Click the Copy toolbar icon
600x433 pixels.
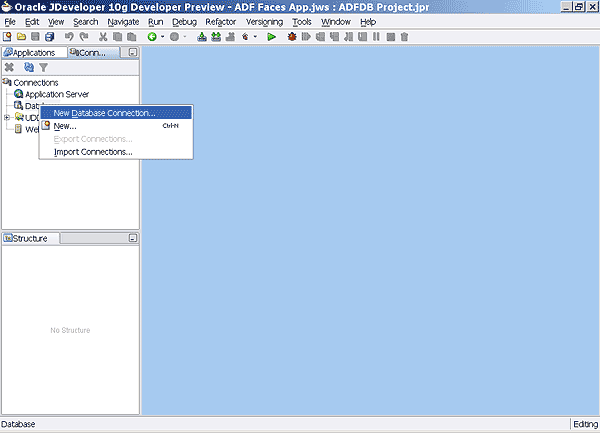tap(117, 37)
